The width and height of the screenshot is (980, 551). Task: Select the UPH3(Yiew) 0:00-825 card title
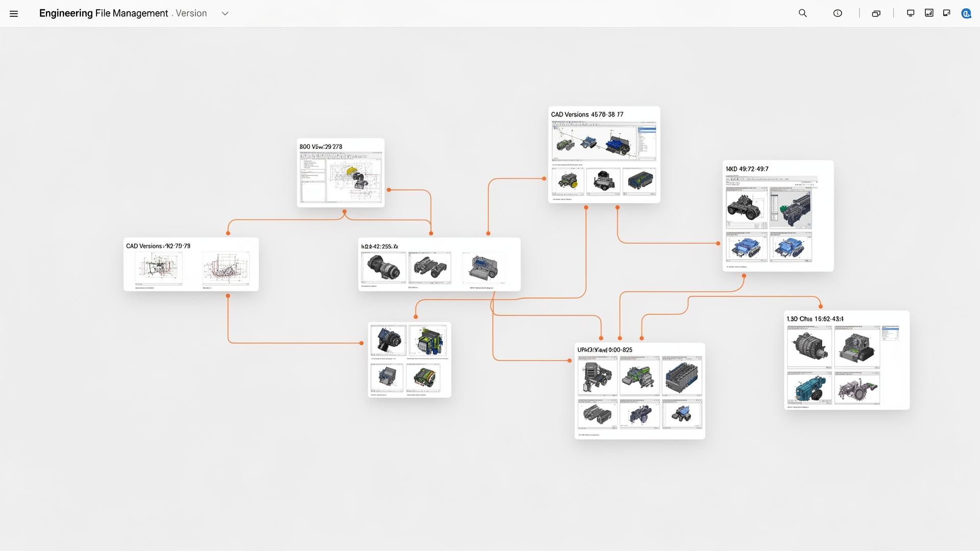pos(605,350)
